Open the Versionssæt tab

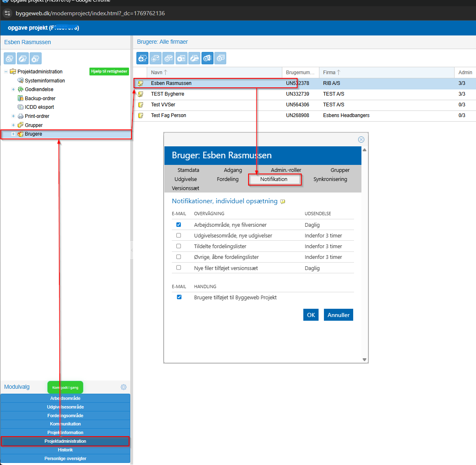[185, 188]
